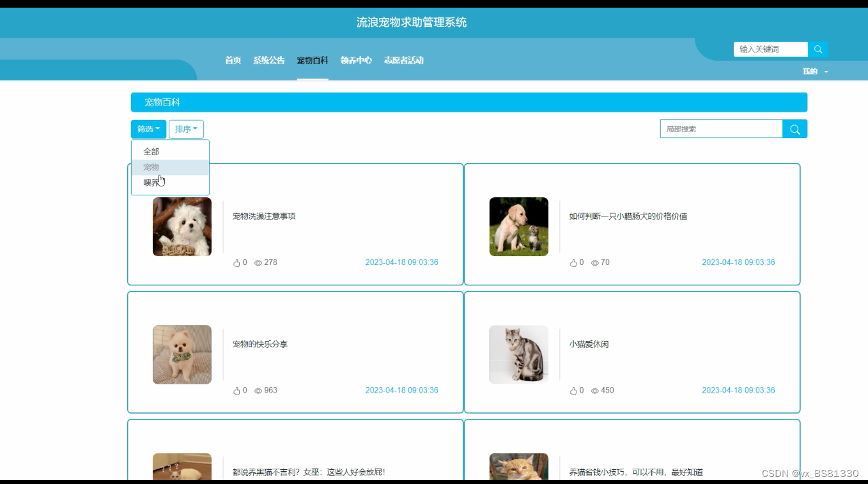Expand the 我的 account dropdown
Screen dimensions: 868x484
pos(815,72)
